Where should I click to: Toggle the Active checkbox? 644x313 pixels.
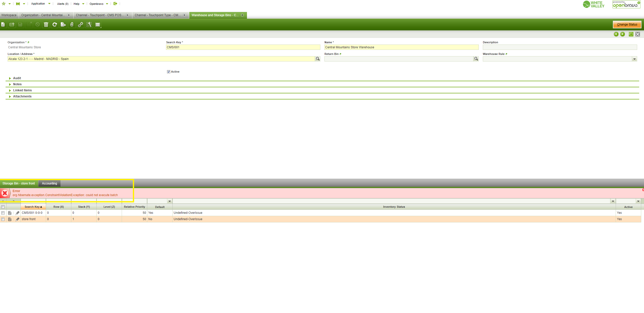point(169,72)
